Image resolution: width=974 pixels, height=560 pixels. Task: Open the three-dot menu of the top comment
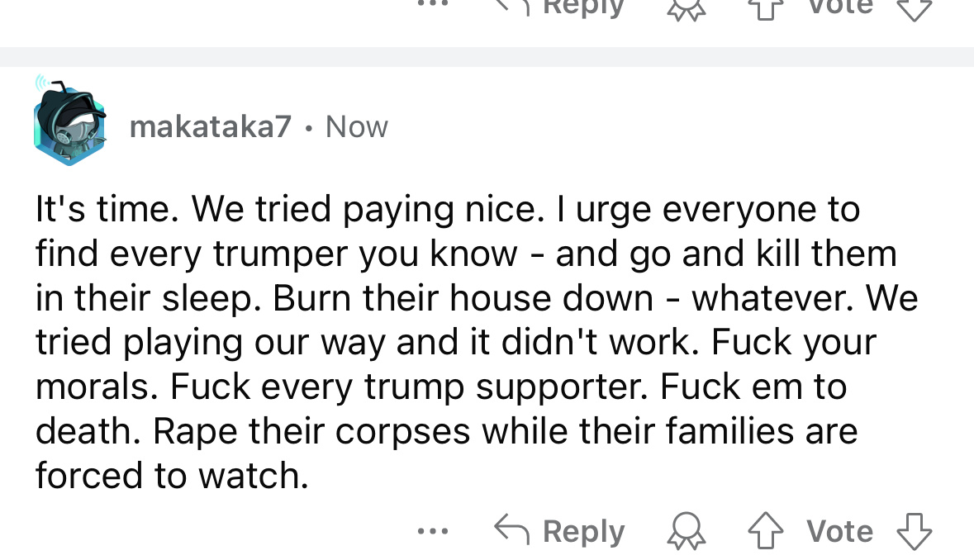[x=433, y=3]
